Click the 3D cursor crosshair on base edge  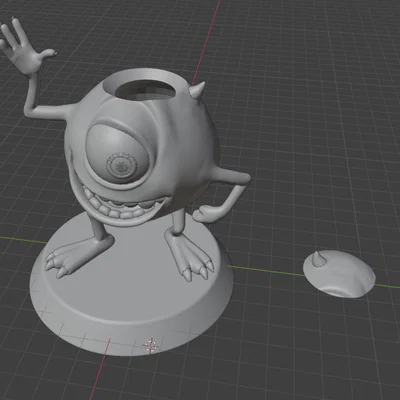point(151,346)
